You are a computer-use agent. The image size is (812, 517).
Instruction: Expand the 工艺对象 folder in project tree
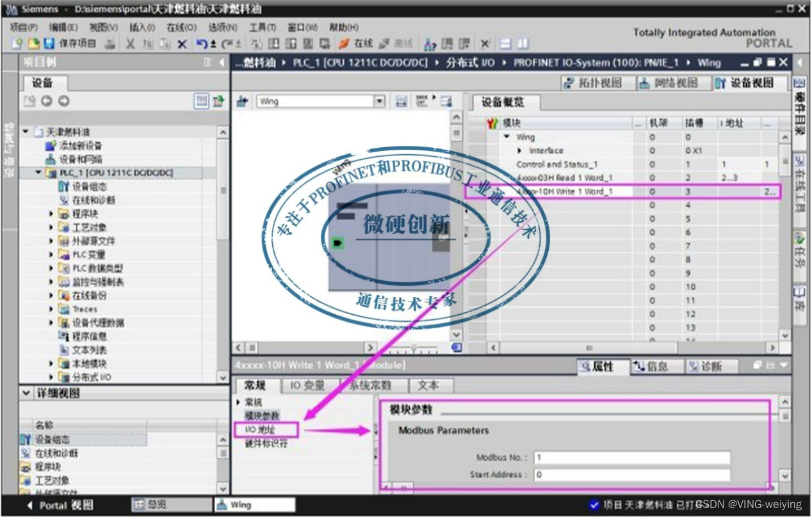pyautogui.click(x=52, y=227)
